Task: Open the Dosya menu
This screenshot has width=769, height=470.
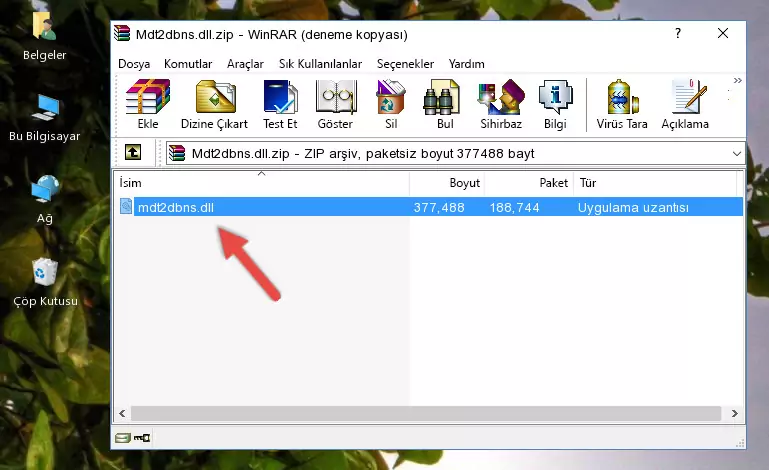Action: pos(134,64)
